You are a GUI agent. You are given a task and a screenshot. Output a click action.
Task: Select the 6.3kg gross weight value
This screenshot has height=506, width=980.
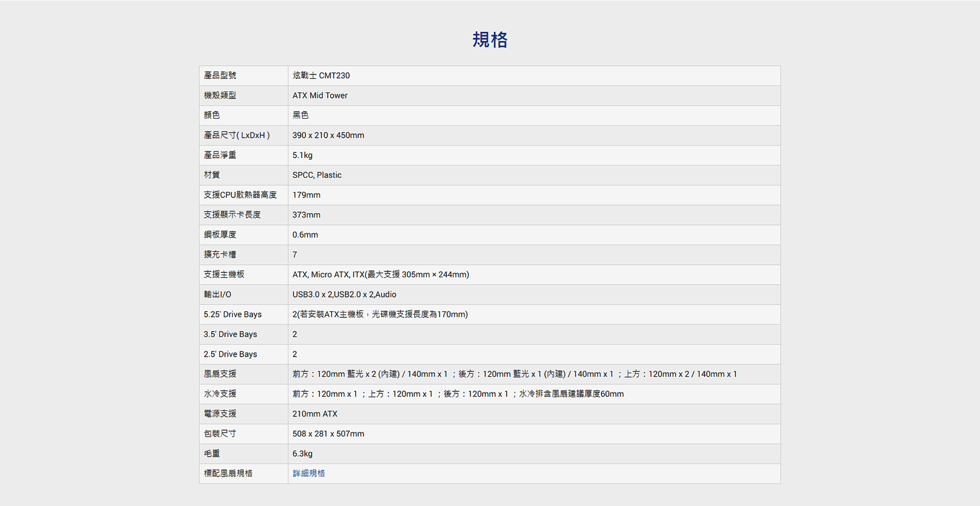tap(302, 454)
